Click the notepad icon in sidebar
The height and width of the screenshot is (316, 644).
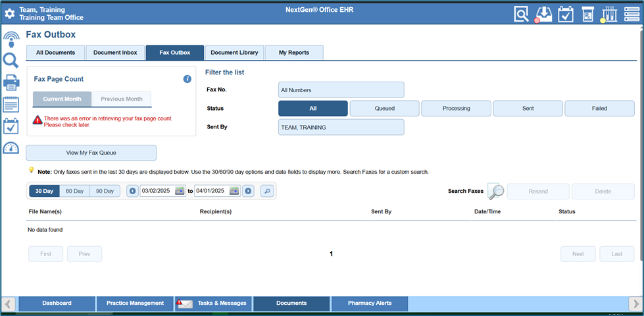11,105
